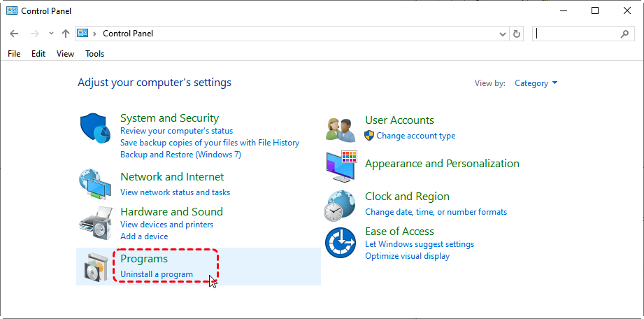Click the Uninstall a program link
This screenshot has width=644, height=319.
[x=157, y=274]
